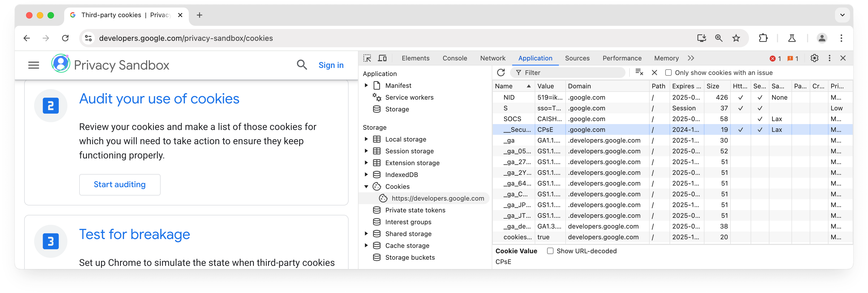The width and height of the screenshot is (868, 293).
Task: Click 'Start auditing' button on page
Action: point(119,185)
